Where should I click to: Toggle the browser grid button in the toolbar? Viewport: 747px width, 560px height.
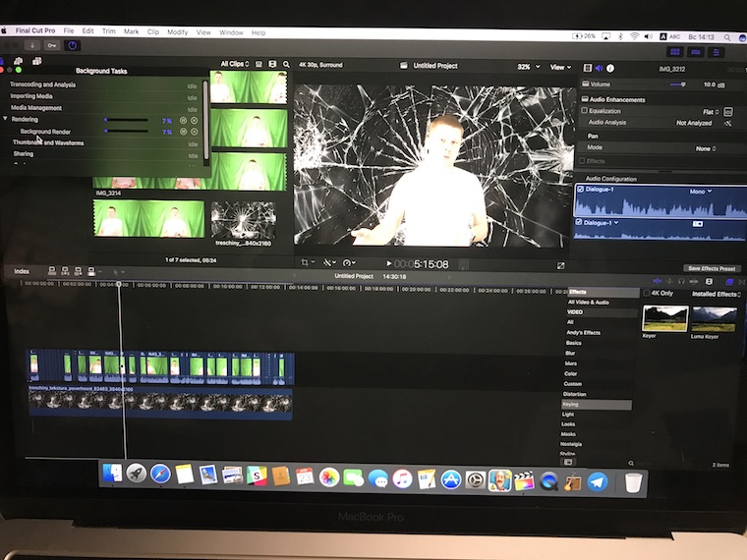[675, 51]
